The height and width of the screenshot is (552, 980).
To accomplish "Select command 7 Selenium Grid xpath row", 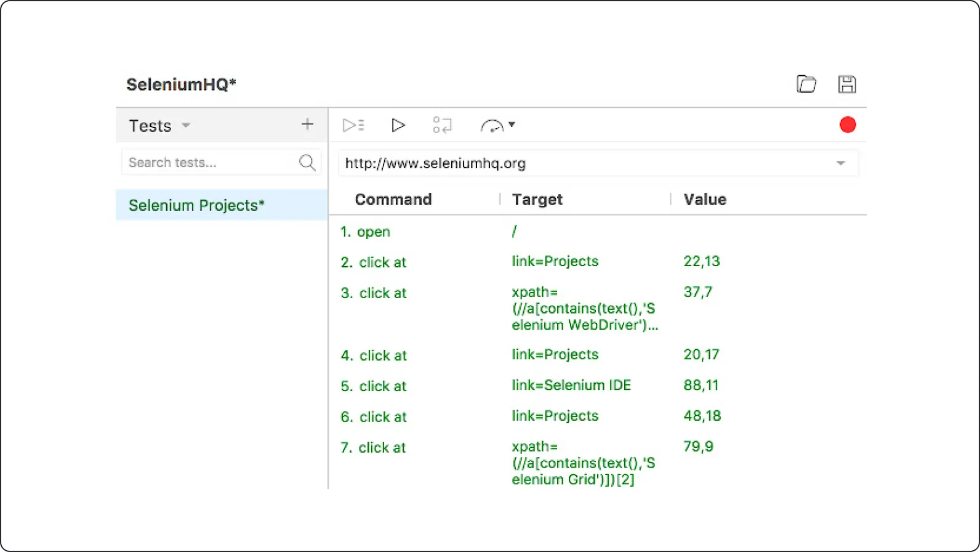I will tap(582, 463).
